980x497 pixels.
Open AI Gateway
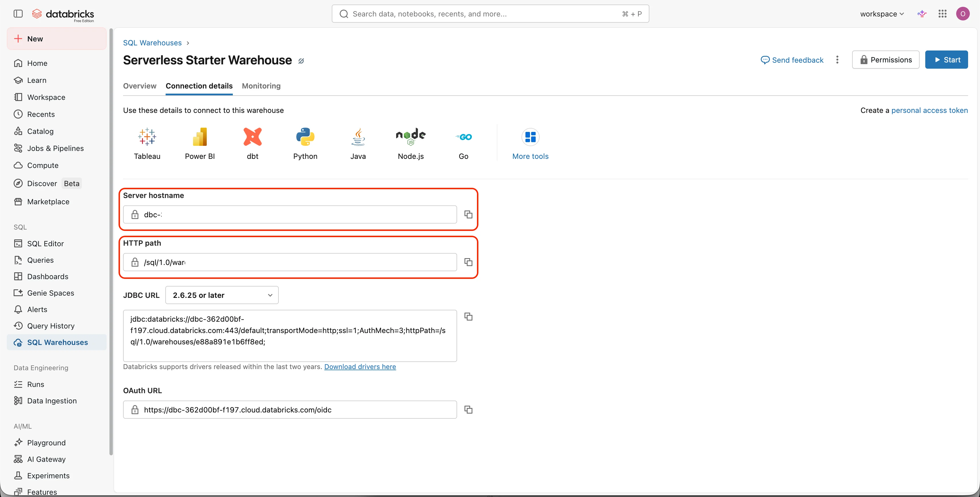pos(56,459)
